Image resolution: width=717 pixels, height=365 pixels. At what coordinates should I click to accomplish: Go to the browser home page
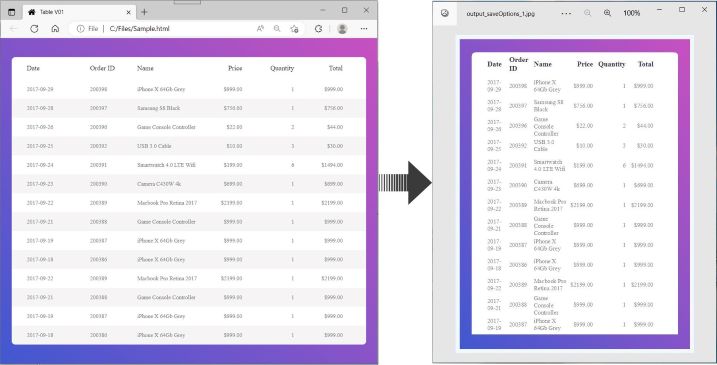pyautogui.click(x=55, y=29)
